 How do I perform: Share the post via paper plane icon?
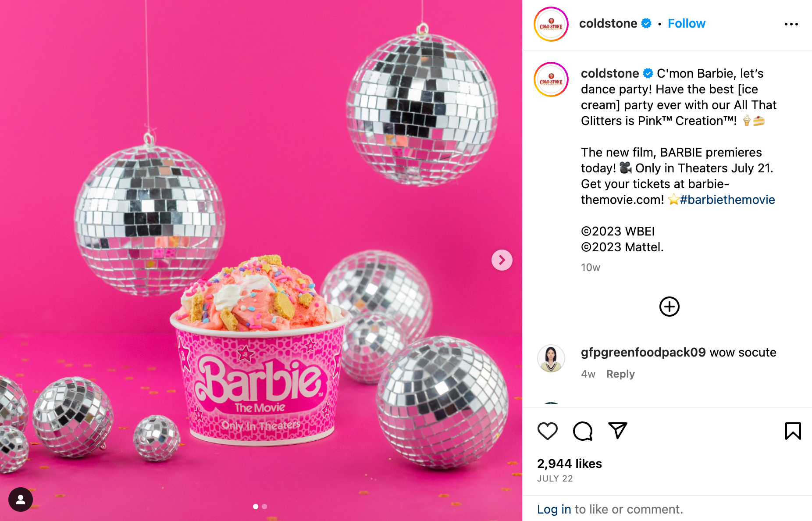618,431
